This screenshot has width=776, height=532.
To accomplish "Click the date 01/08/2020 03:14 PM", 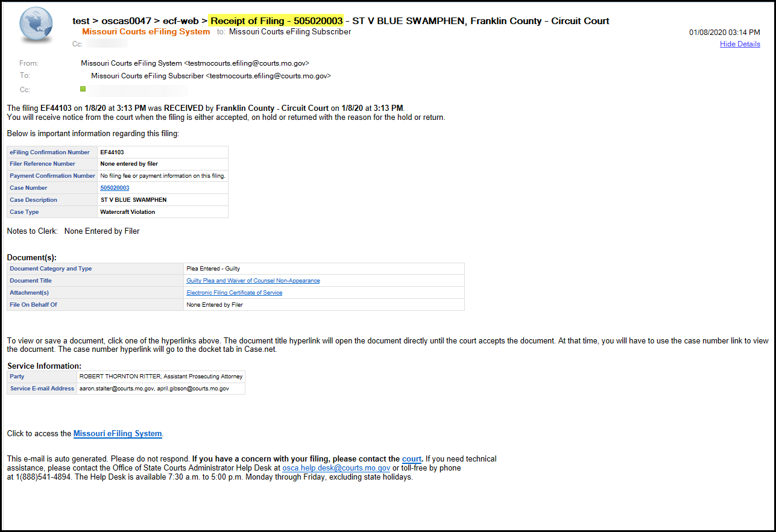I will pyautogui.click(x=725, y=33).
